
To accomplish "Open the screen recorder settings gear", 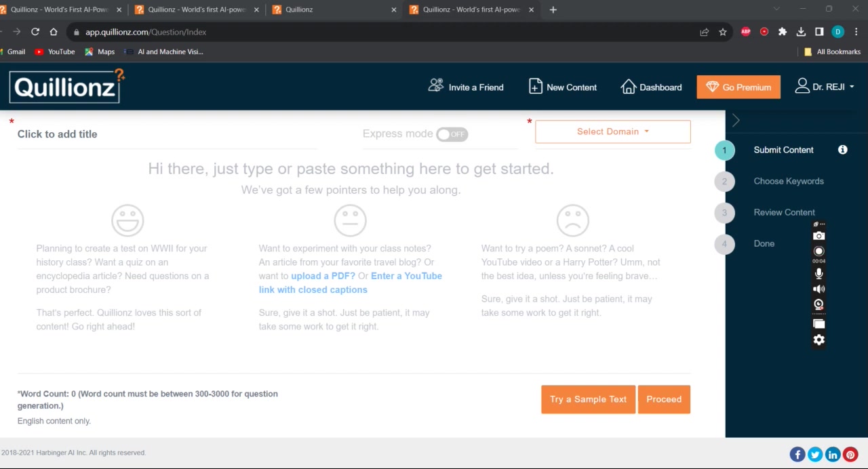I will (x=818, y=340).
